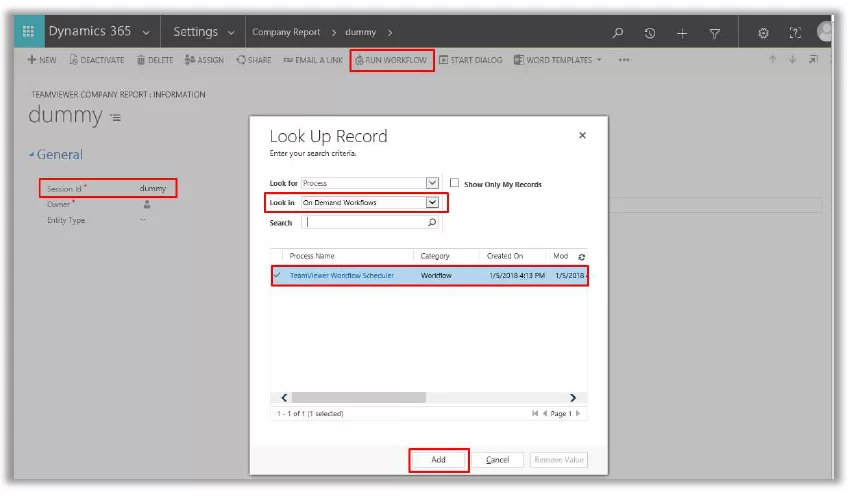Open the TeamViewer Workflow Scheduler link

(x=342, y=275)
